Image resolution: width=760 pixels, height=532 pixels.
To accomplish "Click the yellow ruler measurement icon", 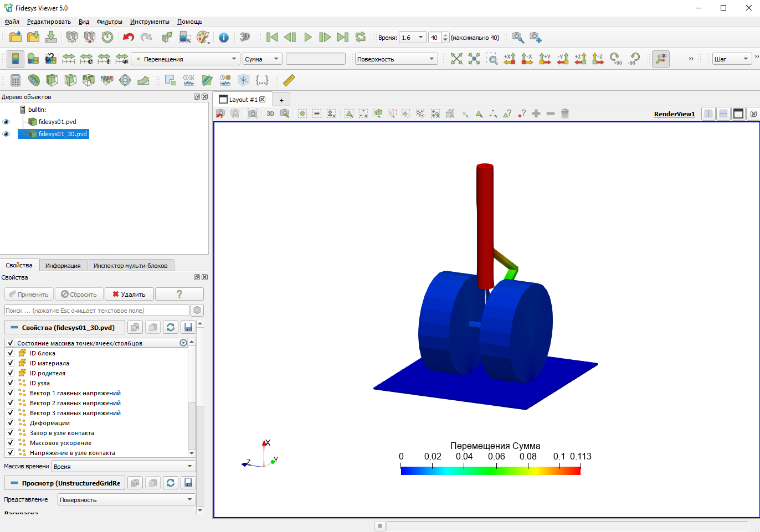I will pos(289,80).
